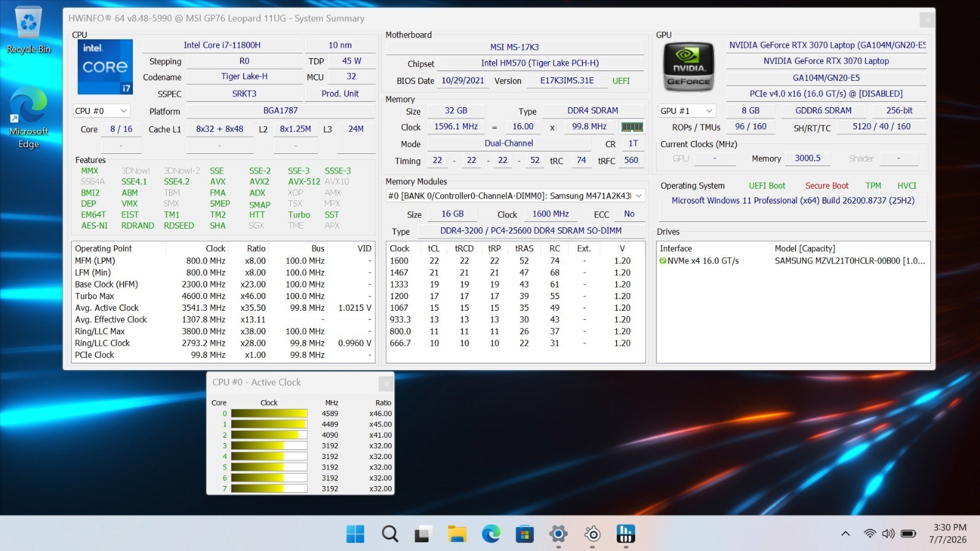Launch Edge from the taskbar
The height and width of the screenshot is (551, 980).
pyautogui.click(x=491, y=534)
